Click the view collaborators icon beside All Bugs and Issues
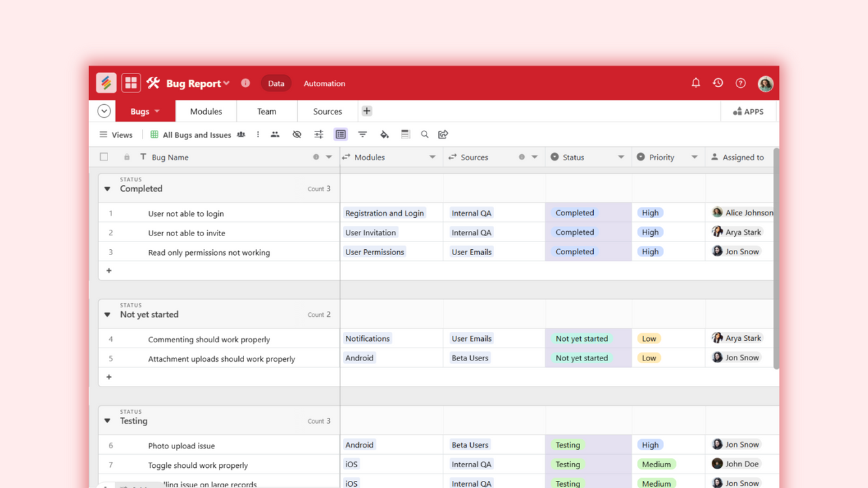This screenshot has width=868, height=488. [241, 135]
